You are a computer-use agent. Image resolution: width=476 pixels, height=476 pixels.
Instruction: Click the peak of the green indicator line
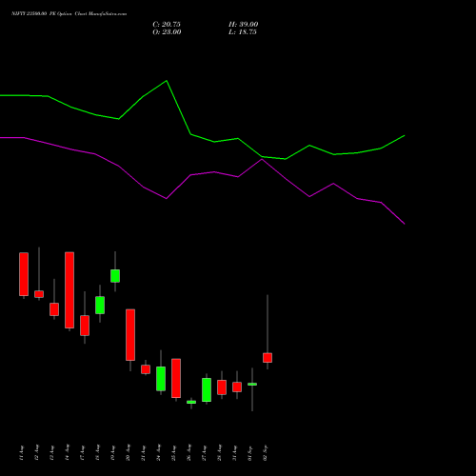167,81
